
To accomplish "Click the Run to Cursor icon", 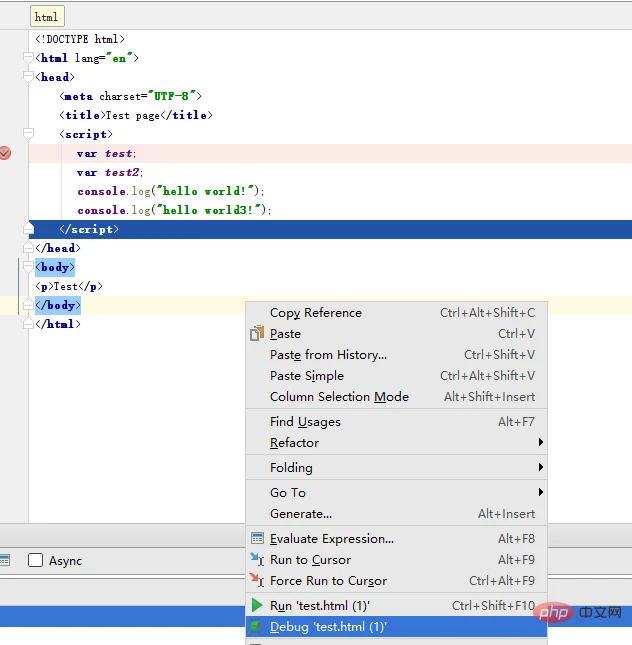I will coord(257,560).
